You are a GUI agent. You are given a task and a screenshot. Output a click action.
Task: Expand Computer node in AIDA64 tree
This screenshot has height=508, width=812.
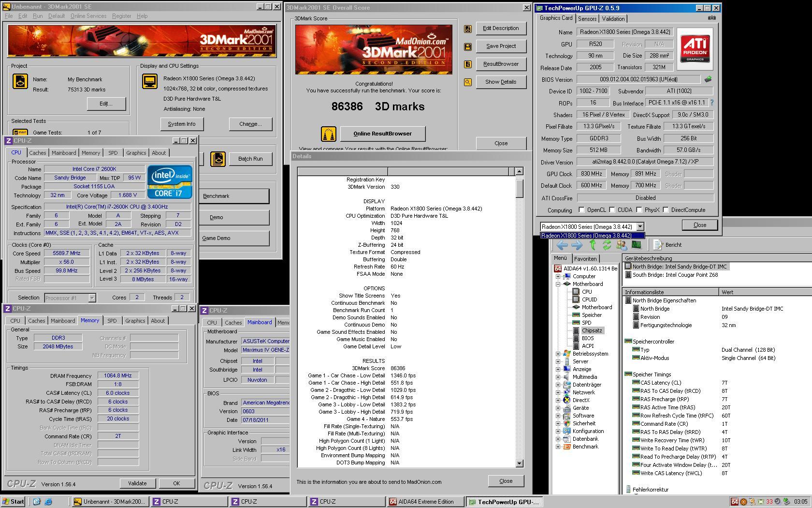tap(558, 276)
